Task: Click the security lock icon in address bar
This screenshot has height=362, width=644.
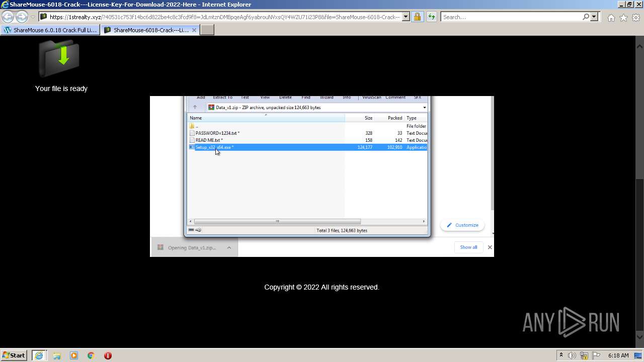Action: click(417, 17)
